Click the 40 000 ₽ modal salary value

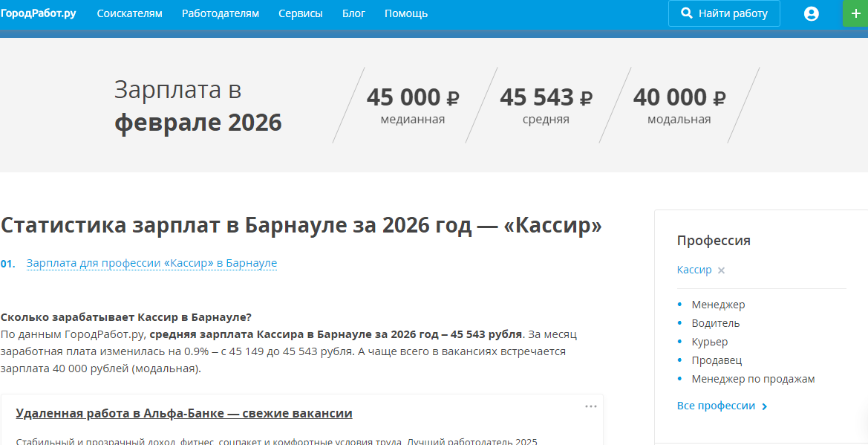(x=679, y=97)
